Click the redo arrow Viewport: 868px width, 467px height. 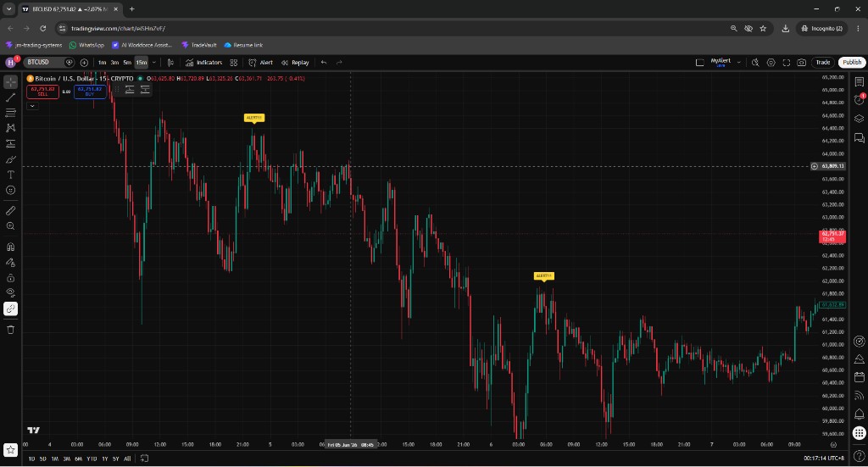339,63
